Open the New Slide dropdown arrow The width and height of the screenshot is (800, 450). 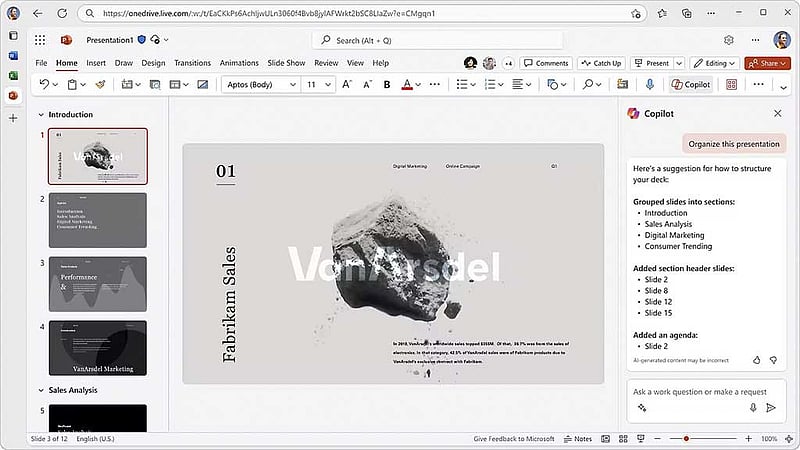click(138, 85)
